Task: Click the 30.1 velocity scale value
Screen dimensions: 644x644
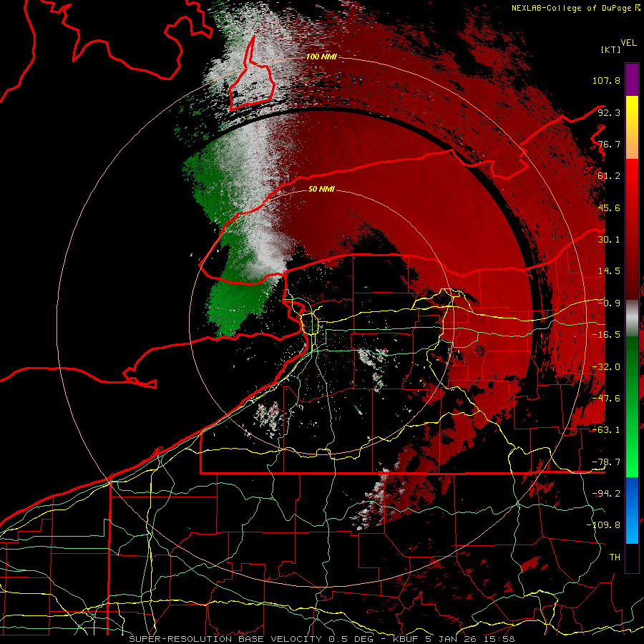Action: (x=609, y=240)
